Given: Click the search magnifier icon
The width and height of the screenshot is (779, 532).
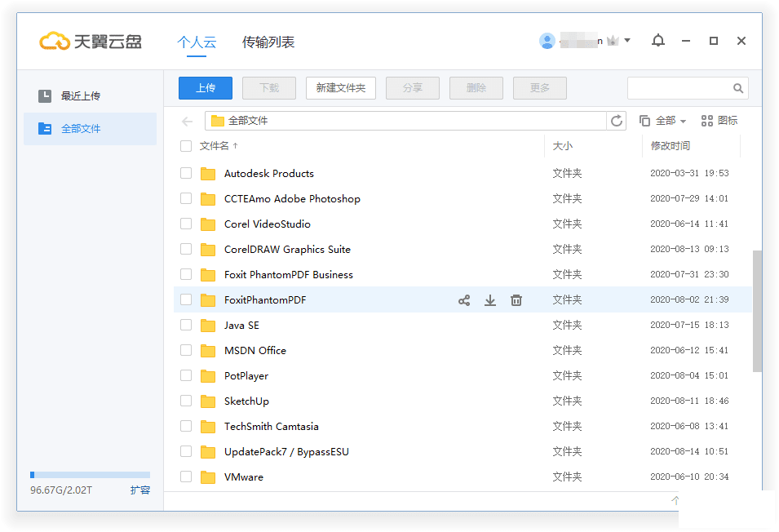Looking at the screenshot, I should pos(738,88).
